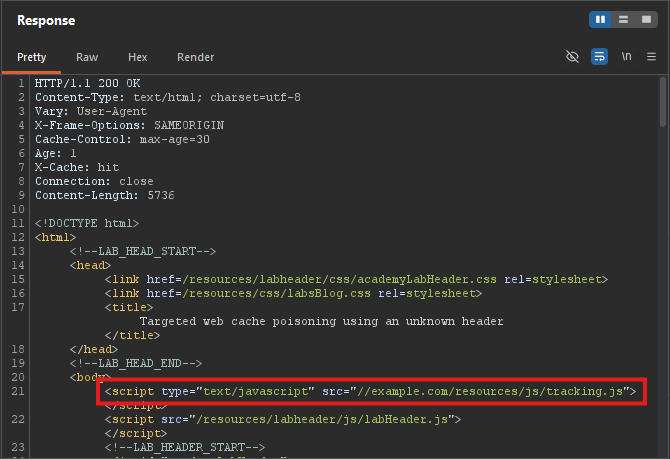
Task: Click the Response panel heading
Action: (x=46, y=21)
